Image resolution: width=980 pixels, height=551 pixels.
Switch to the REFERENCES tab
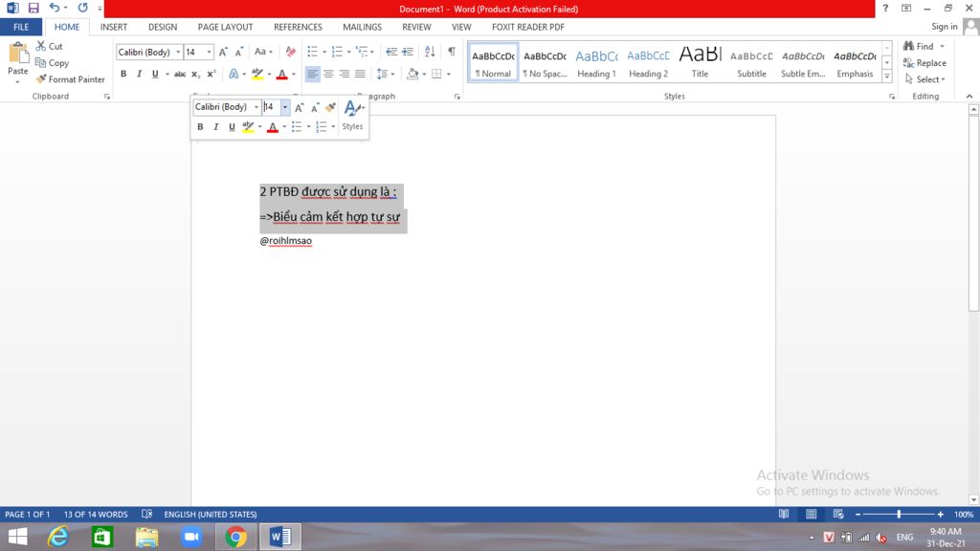pyautogui.click(x=298, y=27)
